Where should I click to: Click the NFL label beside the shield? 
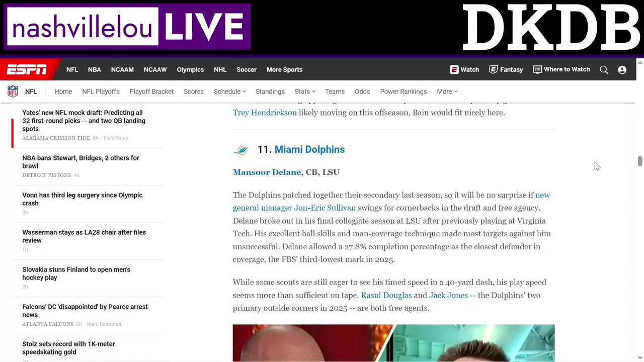31,92
